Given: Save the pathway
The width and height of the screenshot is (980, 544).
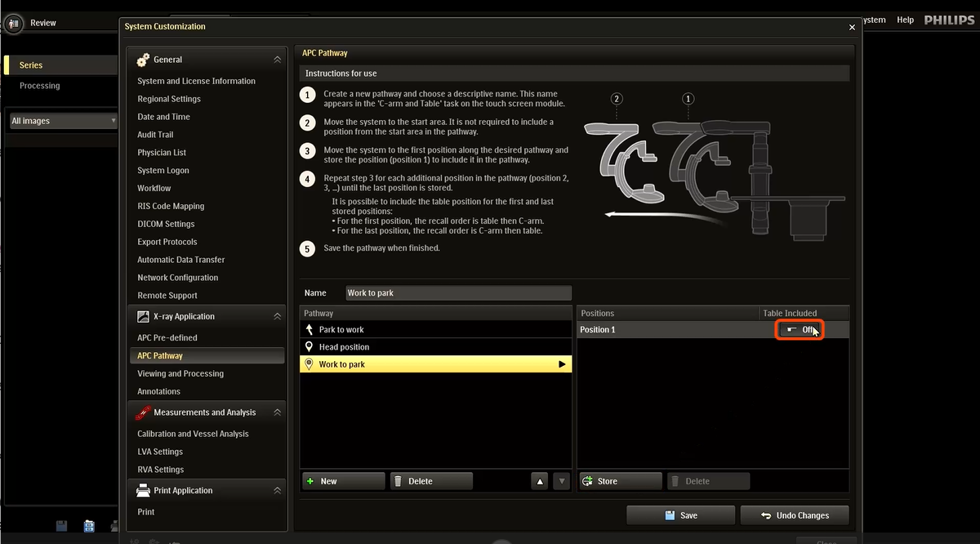Looking at the screenshot, I should point(680,515).
